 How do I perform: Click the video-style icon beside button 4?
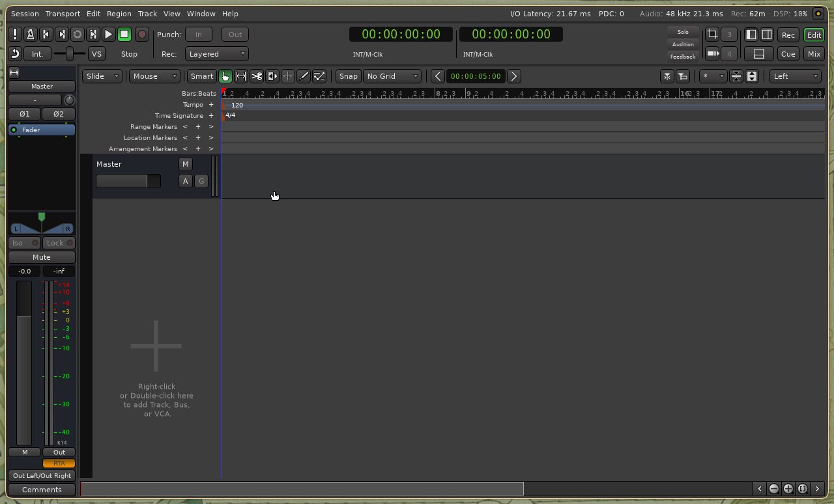[x=713, y=54]
